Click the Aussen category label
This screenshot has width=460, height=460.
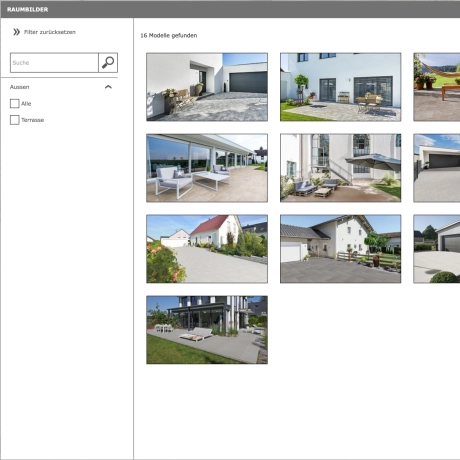[x=20, y=87]
